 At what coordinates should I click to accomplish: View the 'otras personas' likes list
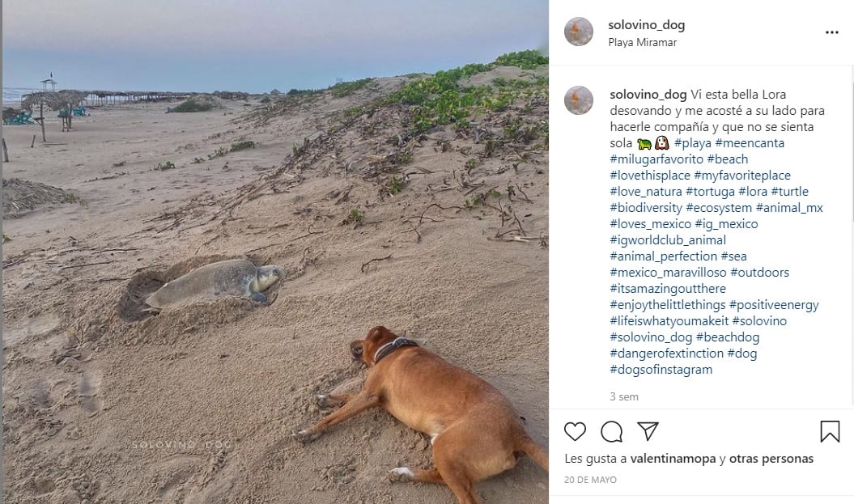pos(771,459)
